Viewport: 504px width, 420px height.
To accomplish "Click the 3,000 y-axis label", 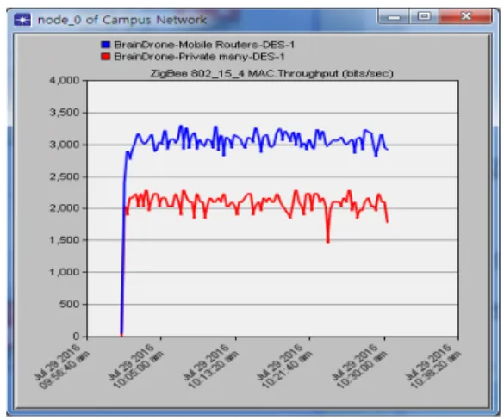I will 65,145.
